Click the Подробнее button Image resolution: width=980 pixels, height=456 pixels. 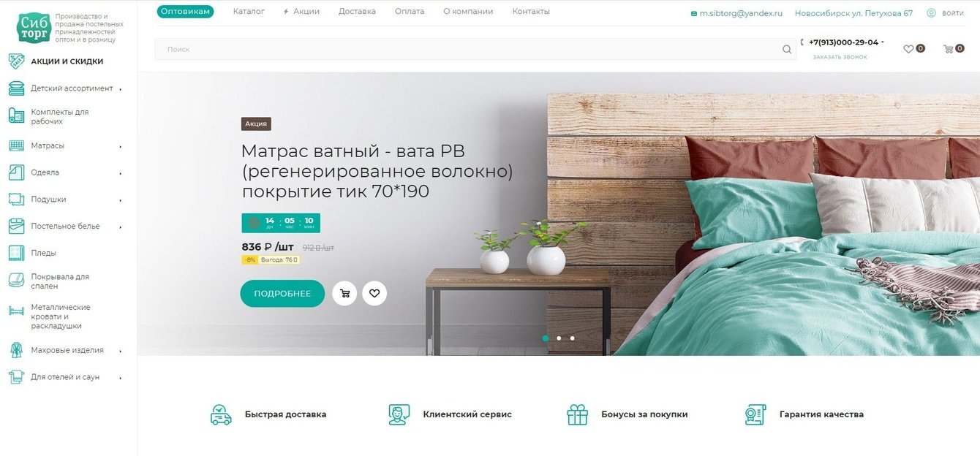coord(282,294)
